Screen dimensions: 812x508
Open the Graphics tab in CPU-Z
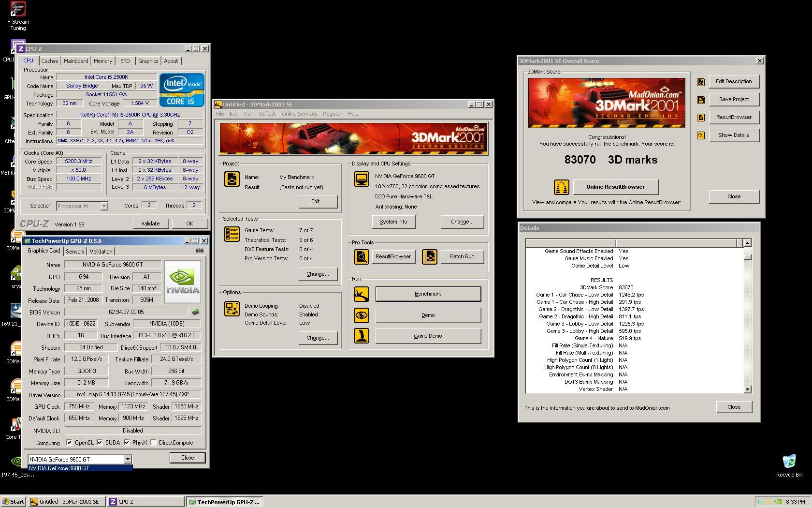(148, 61)
